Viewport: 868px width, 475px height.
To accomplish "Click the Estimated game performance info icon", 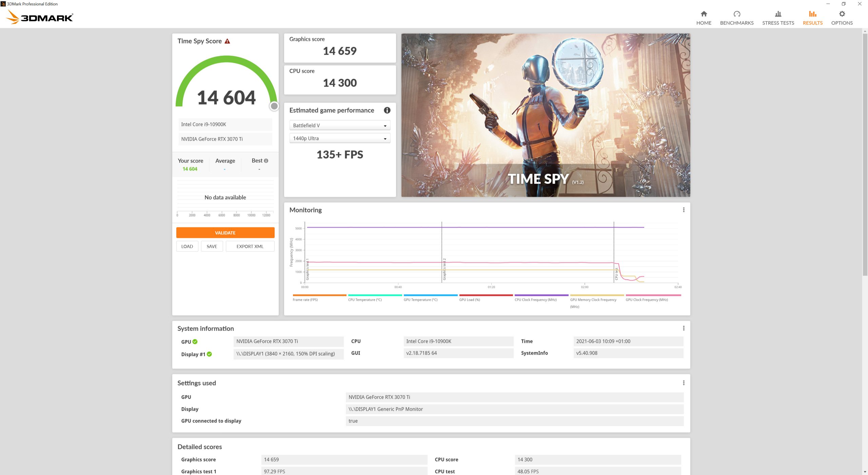I will pyautogui.click(x=387, y=110).
